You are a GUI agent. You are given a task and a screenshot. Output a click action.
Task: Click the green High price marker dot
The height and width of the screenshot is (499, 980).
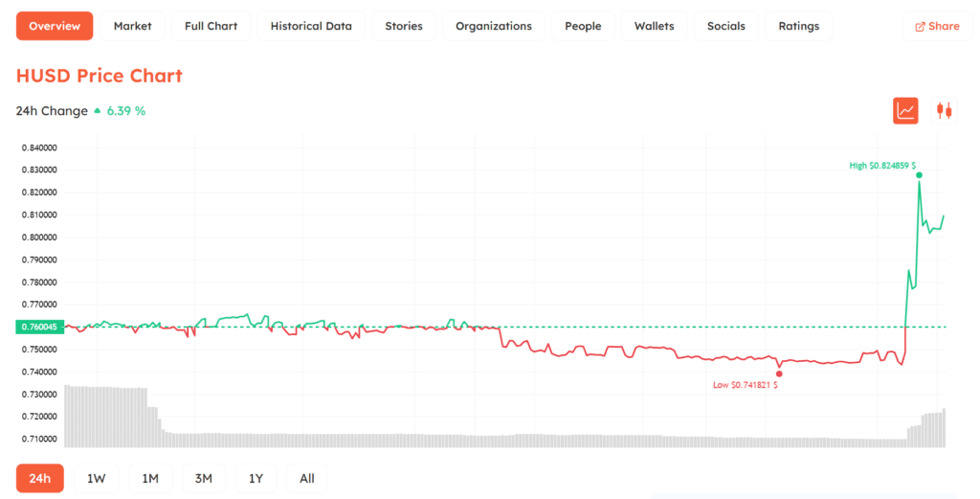[919, 175]
